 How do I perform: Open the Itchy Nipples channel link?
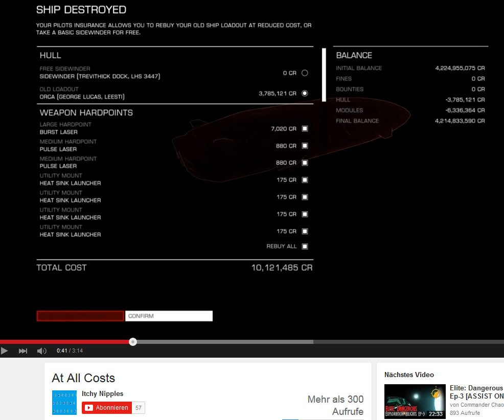(103, 393)
